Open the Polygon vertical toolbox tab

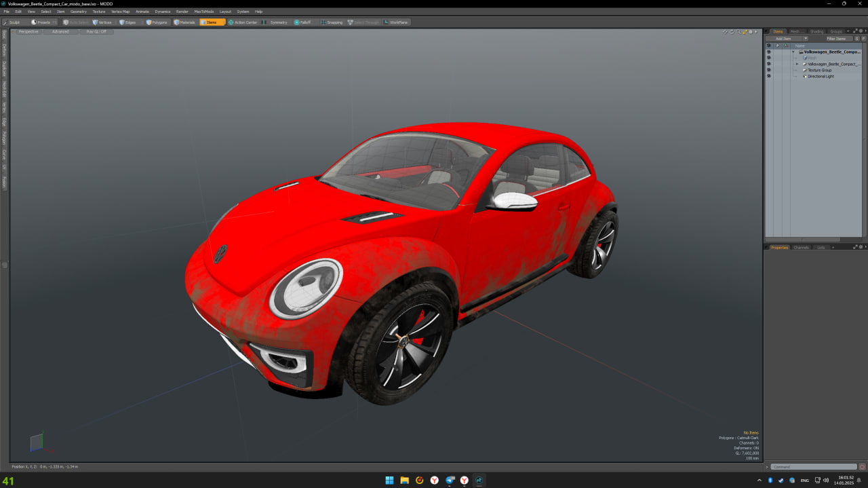click(4, 138)
